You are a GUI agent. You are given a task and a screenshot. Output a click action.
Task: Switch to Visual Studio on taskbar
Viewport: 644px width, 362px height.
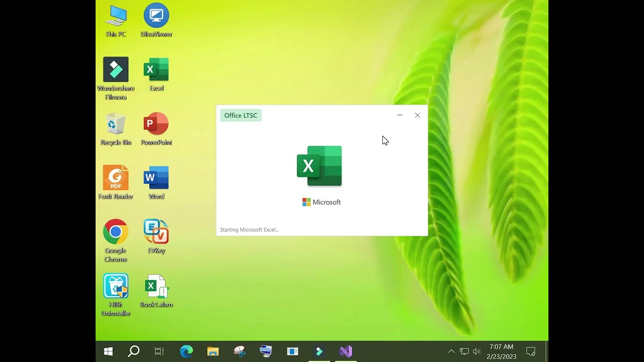coord(346,351)
